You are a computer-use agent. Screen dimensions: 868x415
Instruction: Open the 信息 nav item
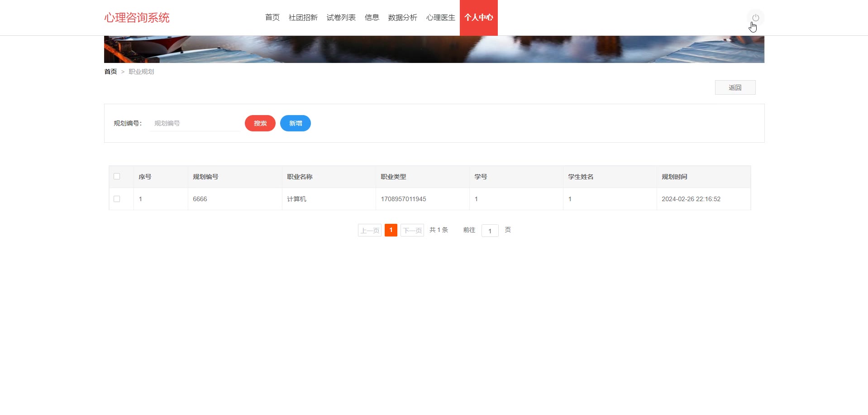tap(372, 18)
